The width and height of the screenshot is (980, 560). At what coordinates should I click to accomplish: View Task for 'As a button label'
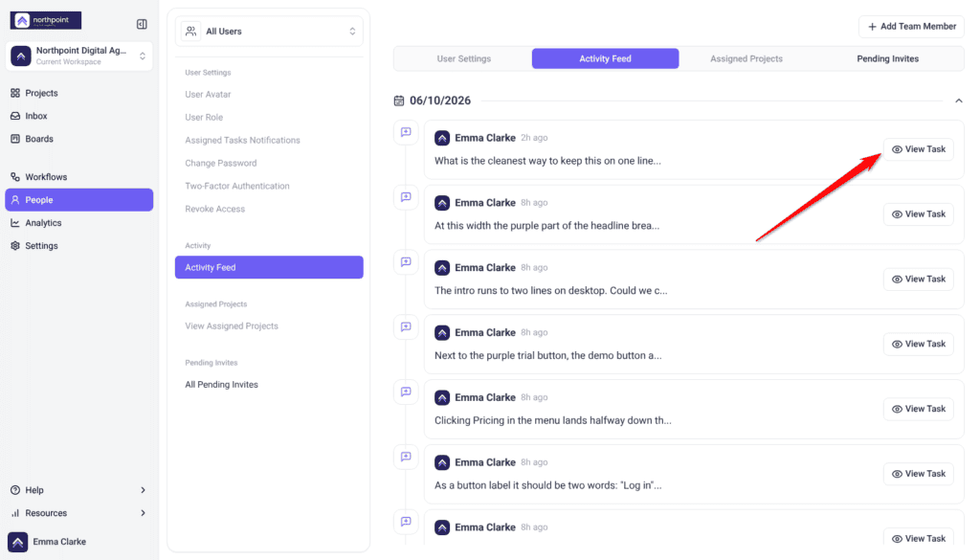(x=918, y=474)
